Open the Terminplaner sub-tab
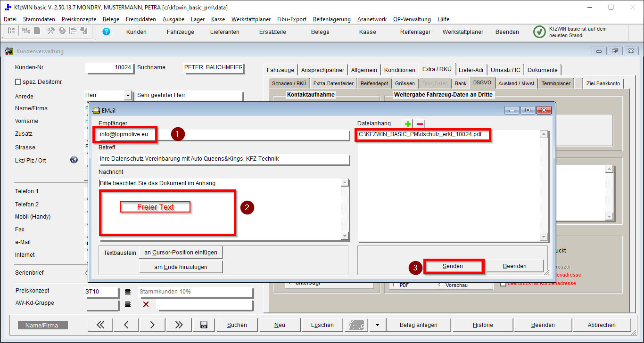The width and height of the screenshot is (644, 343). (556, 83)
